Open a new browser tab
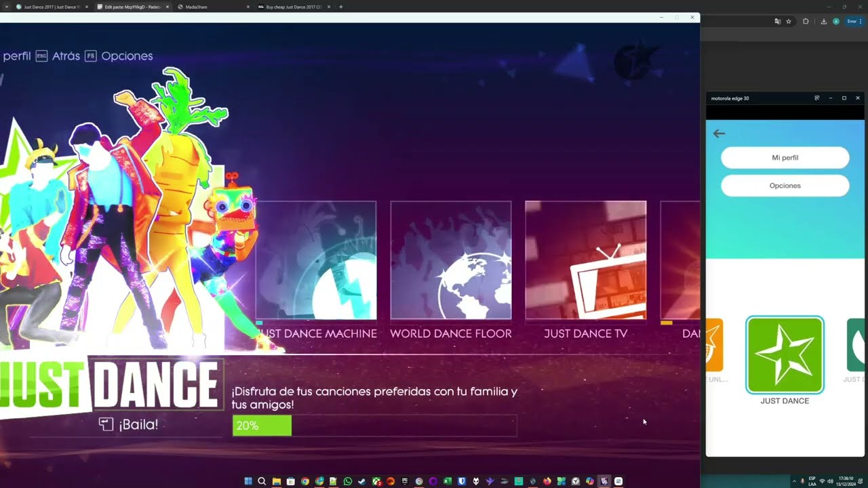 click(340, 7)
